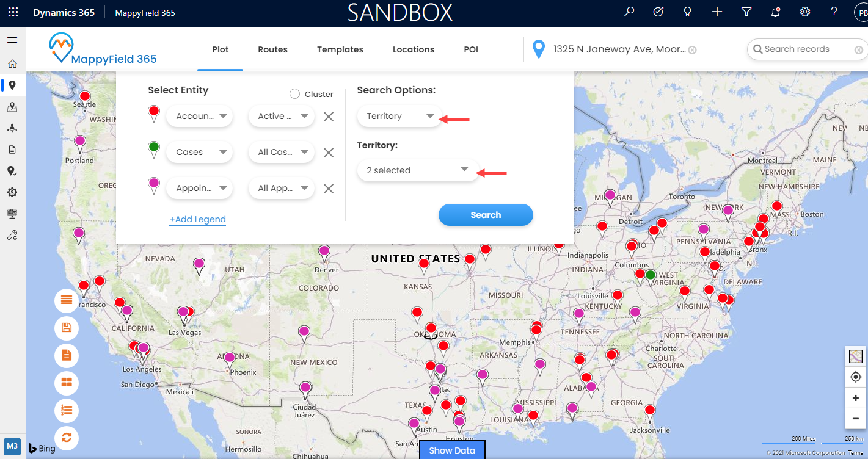This screenshot has height=459, width=868.
Task: Open advanced find funnel icon
Action: 746,12
